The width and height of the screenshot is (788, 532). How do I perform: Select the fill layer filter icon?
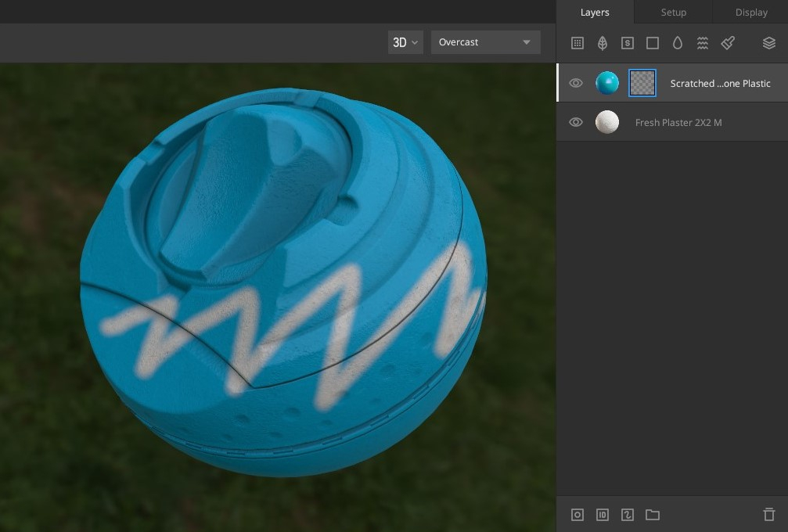point(577,43)
